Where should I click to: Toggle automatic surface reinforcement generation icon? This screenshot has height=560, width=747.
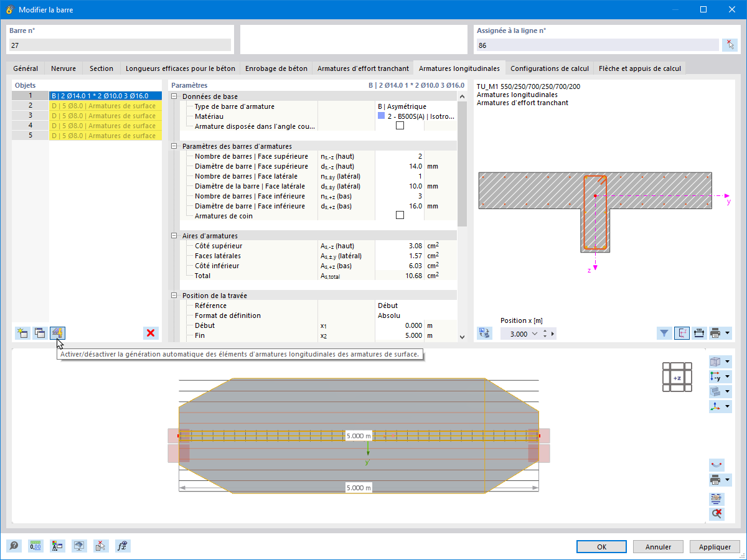coord(58,333)
